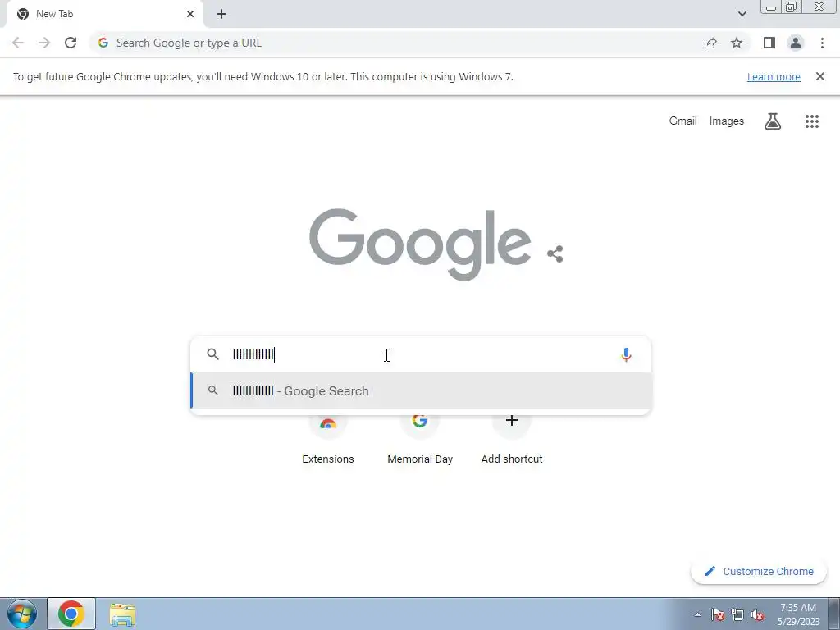This screenshot has height=630, width=840.
Task: Reload the page with the refresh icon
Action: click(71, 43)
